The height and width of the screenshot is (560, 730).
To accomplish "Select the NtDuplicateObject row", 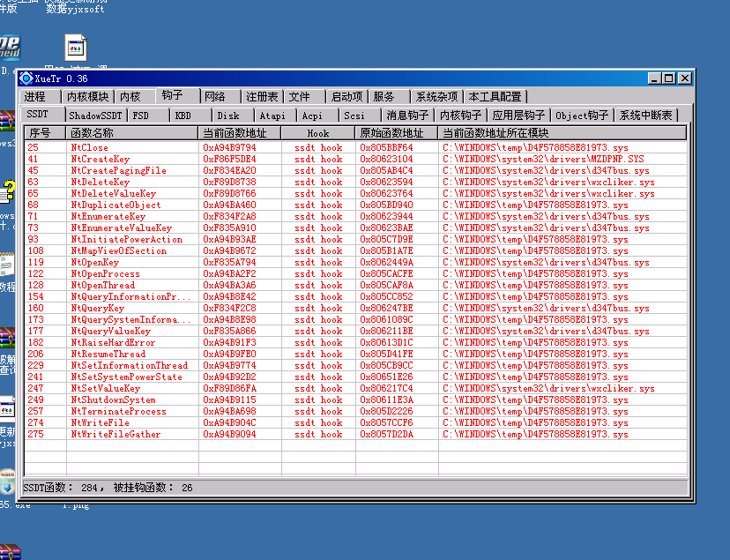I will coord(355,205).
